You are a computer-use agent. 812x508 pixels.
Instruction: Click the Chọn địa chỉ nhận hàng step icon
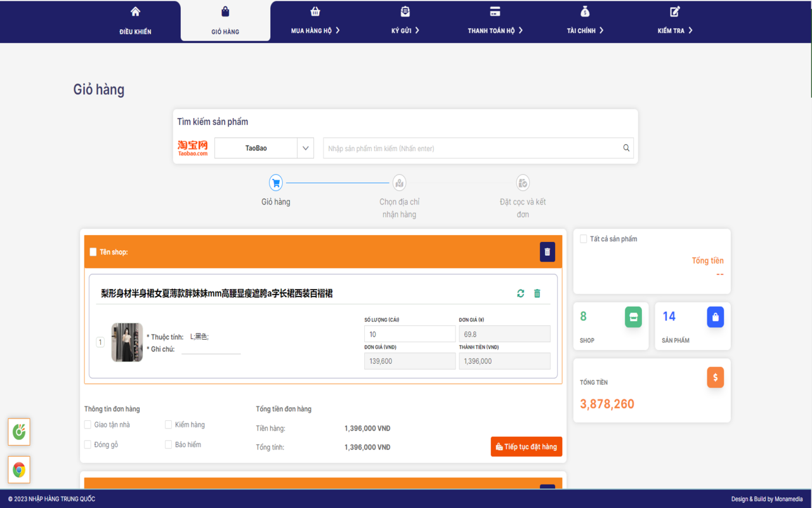(399, 183)
